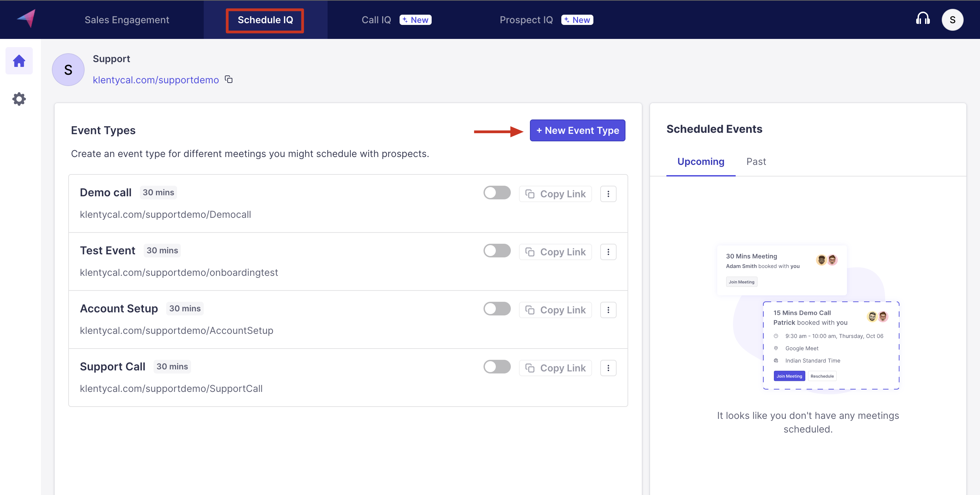Viewport: 980px width, 495px height.
Task: Copy the klentycal.com/supportdemo link icon
Action: [x=229, y=79]
